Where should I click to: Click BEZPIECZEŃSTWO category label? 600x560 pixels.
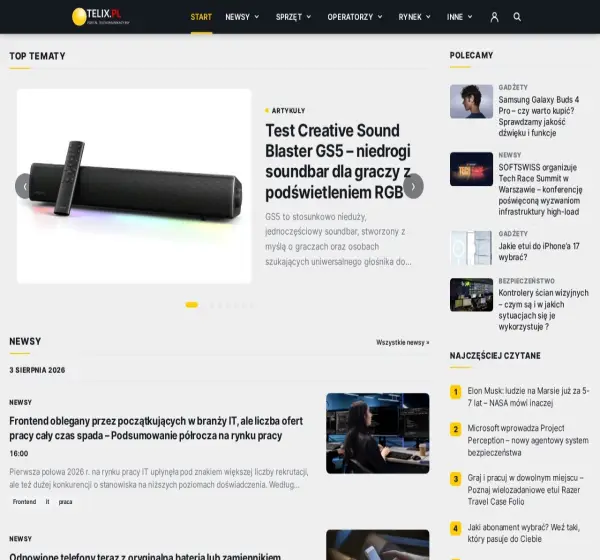pos(526,281)
